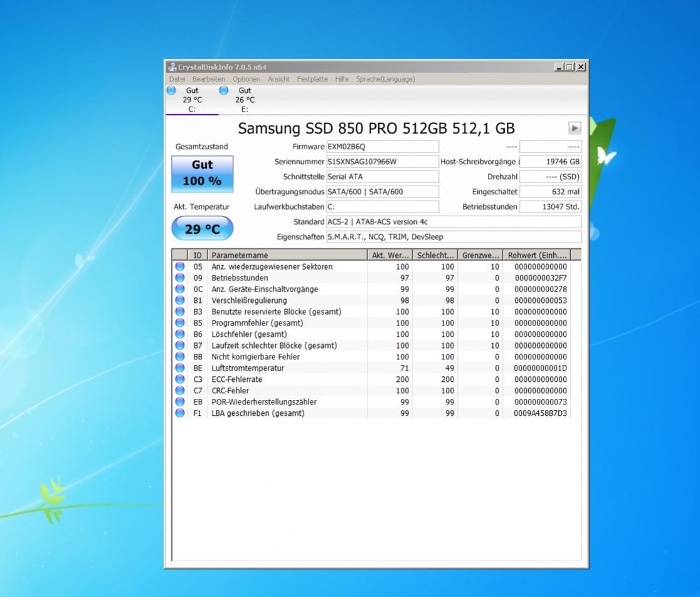Click the CrystalDiskInfo title bar app icon
700x597 pixels.
[x=172, y=67]
